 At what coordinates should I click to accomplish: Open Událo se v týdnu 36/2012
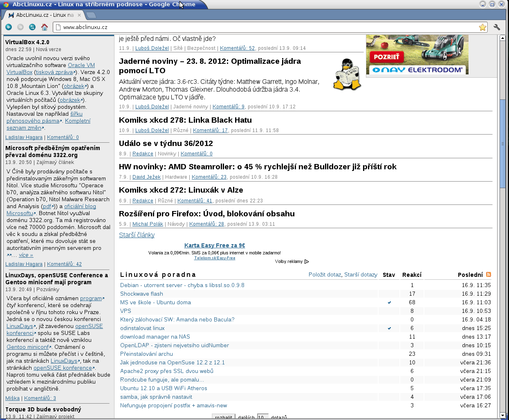coord(166,144)
